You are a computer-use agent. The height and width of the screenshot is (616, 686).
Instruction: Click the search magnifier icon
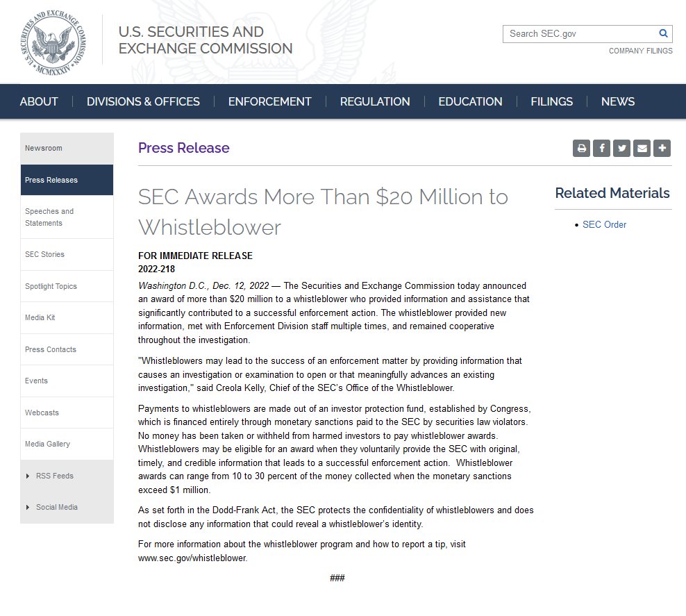(x=663, y=33)
